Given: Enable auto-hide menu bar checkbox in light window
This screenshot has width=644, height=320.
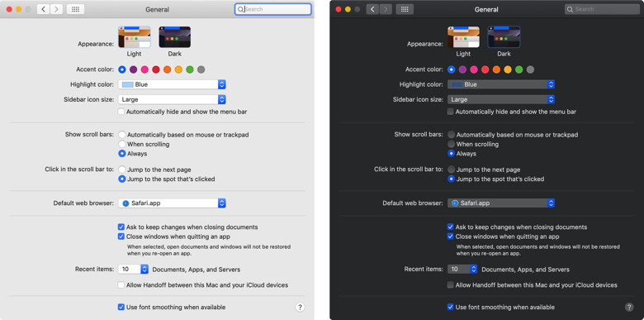Looking at the screenshot, I should pos(121,112).
